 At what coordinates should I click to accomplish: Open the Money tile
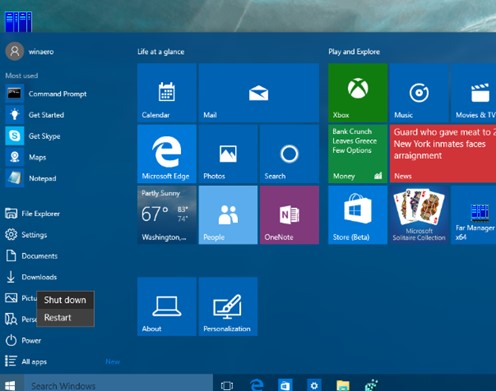click(358, 154)
